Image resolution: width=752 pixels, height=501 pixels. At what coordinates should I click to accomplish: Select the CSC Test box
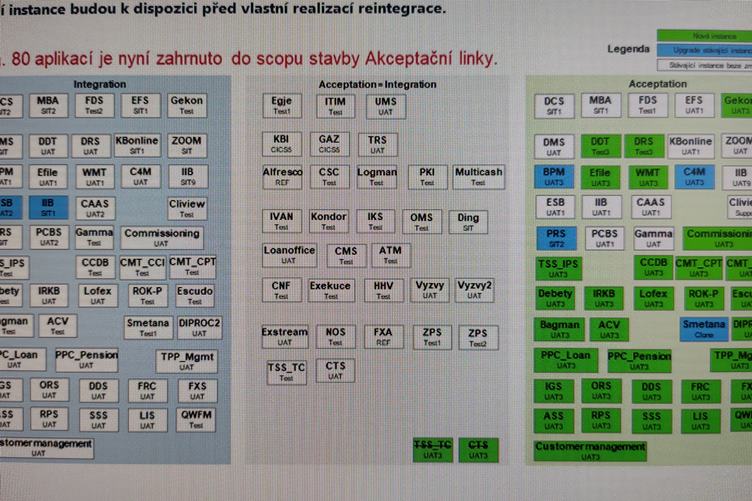(329, 177)
